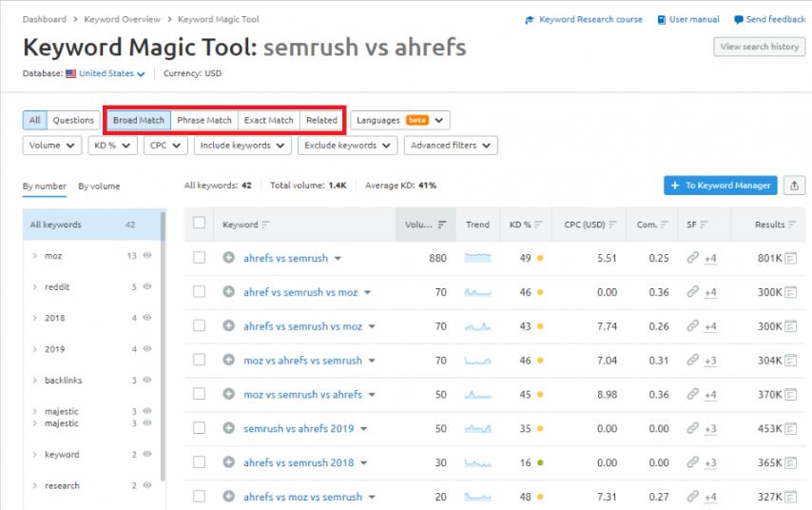812x510 pixels.
Task: Switch to the Phrase Match tab
Action: (x=203, y=121)
